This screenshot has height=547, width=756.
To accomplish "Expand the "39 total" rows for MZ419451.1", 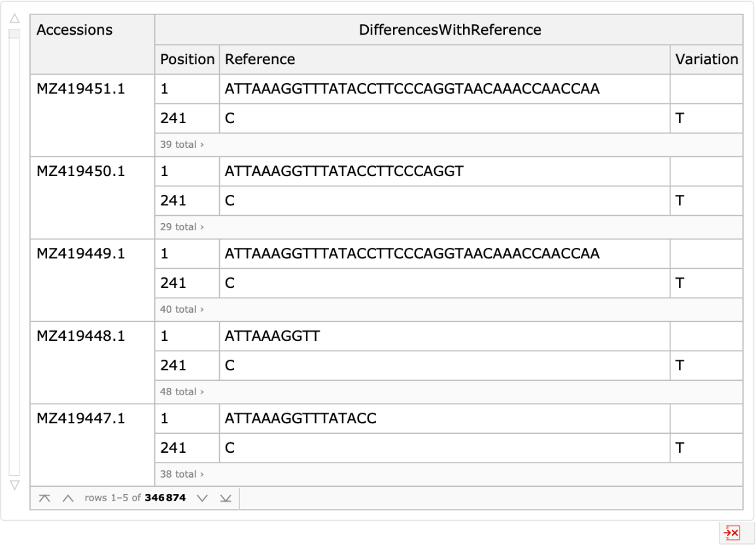I will (180, 144).
